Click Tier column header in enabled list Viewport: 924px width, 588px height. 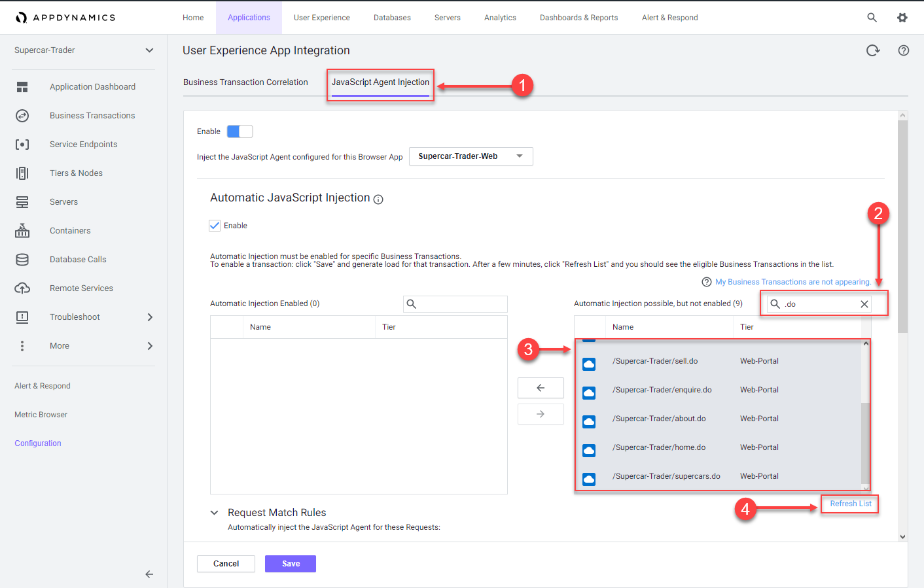389,327
